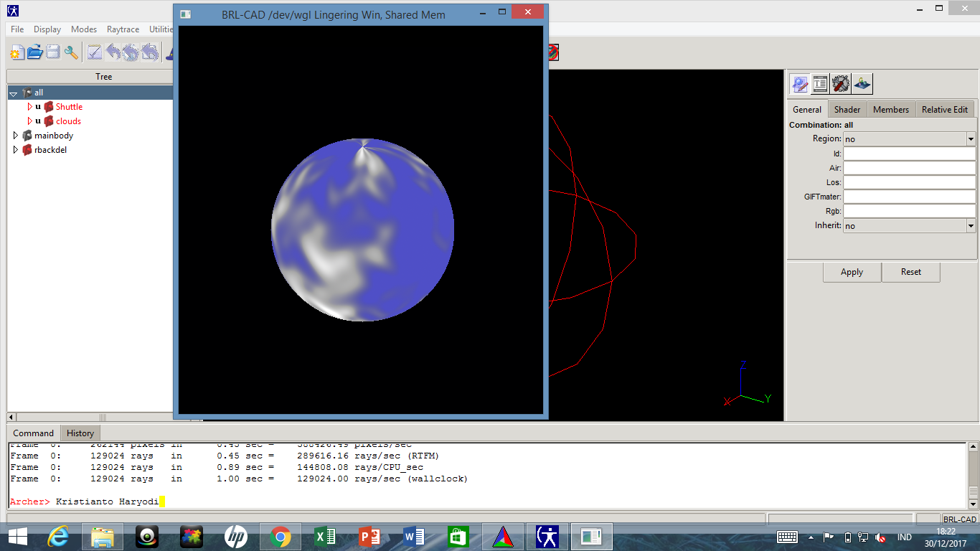Open the Modes menu
This screenshot has height=551, width=980.
tap(84, 29)
